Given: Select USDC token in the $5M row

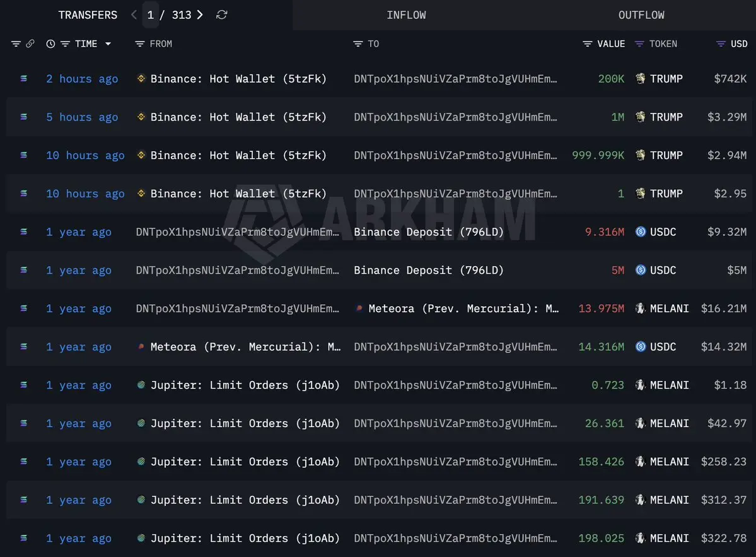Looking at the screenshot, I should [x=663, y=270].
